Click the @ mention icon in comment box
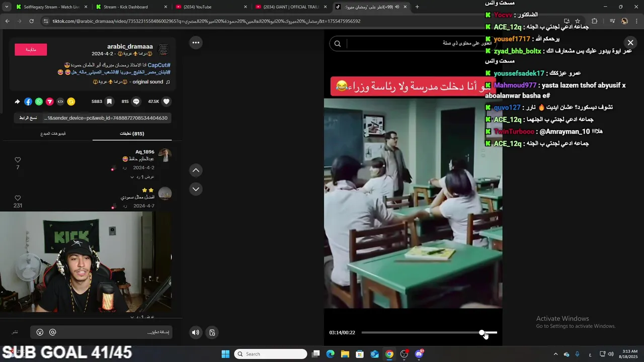Viewport: 644px width, 362px height. coord(52,332)
